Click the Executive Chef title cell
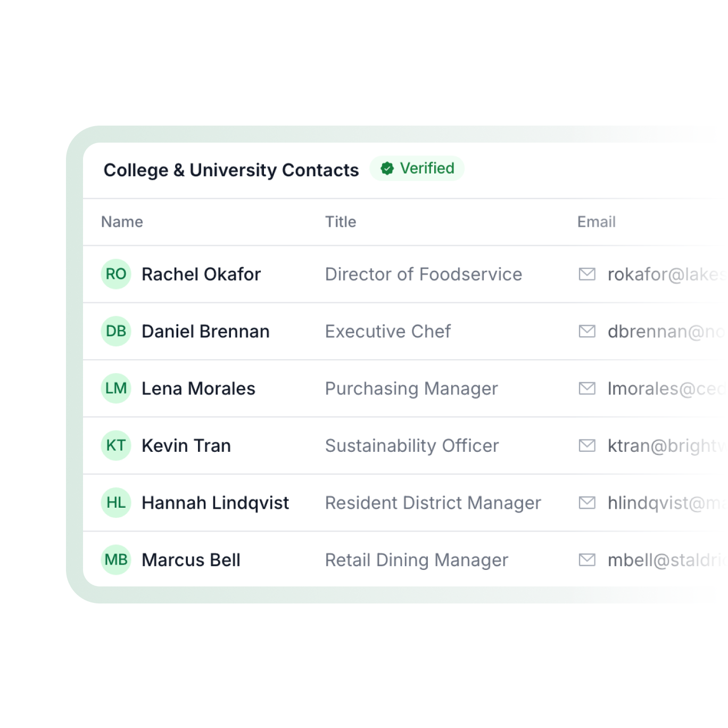 pos(388,331)
